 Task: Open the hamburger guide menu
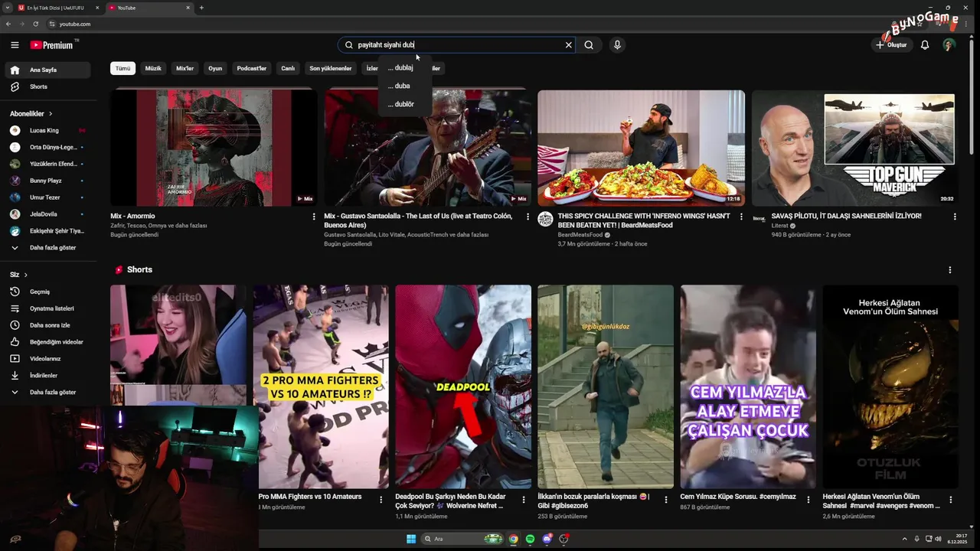pyautogui.click(x=15, y=45)
